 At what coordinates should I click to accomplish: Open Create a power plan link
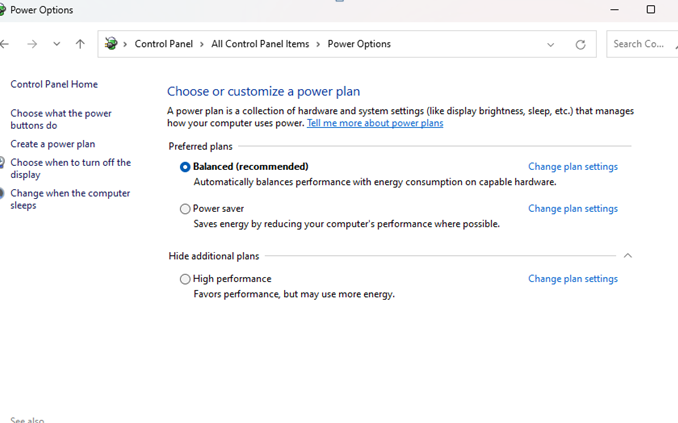pyautogui.click(x=52, y=144)
